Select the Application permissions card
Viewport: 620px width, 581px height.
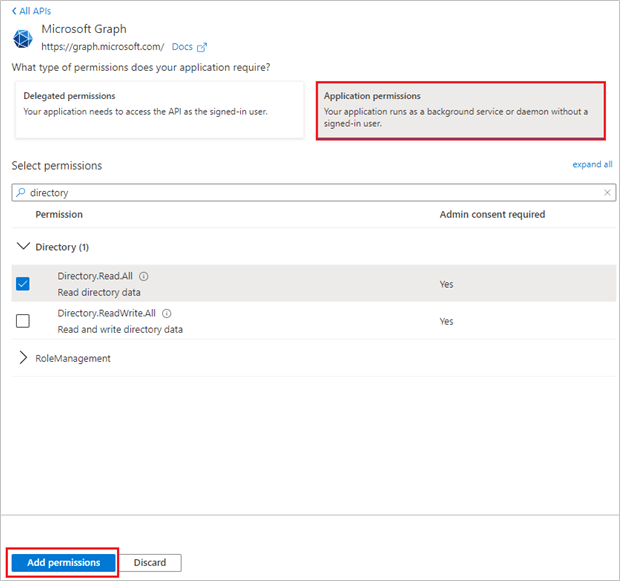click(461, 110)
